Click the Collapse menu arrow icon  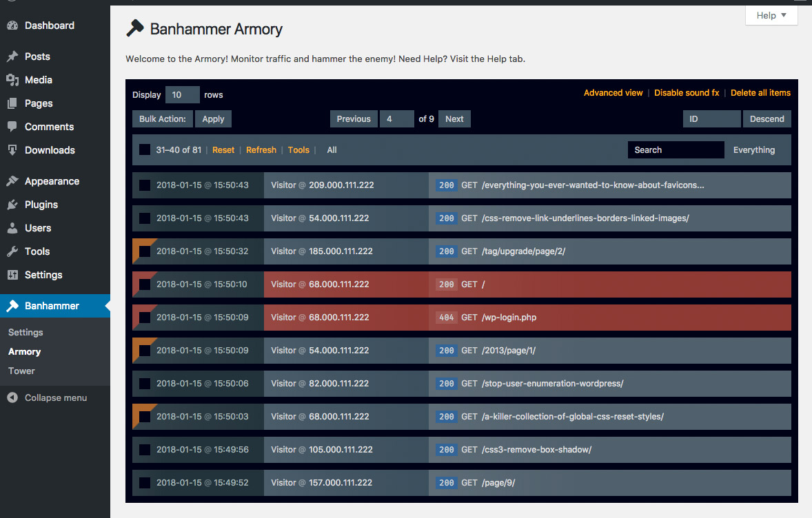coord(12,397)
